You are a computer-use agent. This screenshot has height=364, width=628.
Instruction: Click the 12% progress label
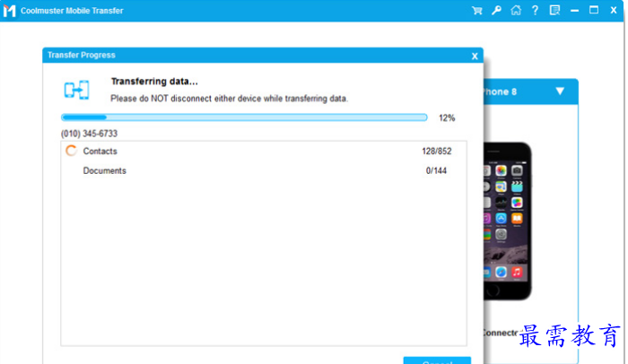pos(447,118)
